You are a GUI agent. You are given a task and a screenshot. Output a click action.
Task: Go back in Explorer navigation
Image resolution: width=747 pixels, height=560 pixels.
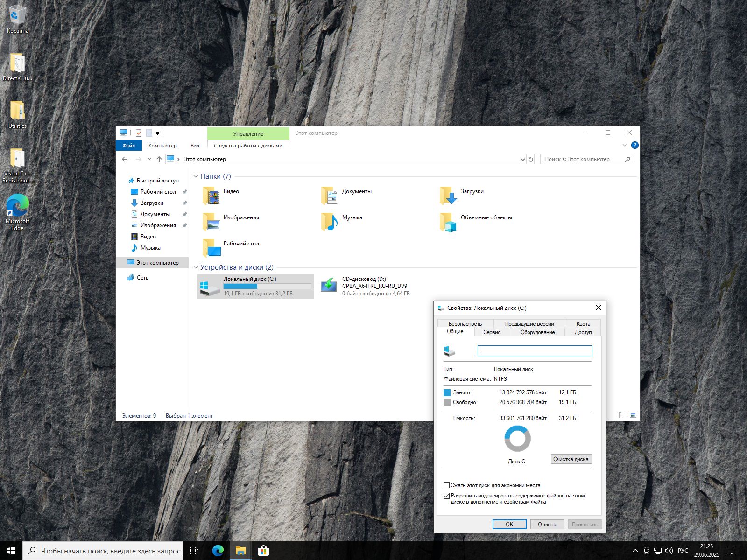tap(125, 159)
